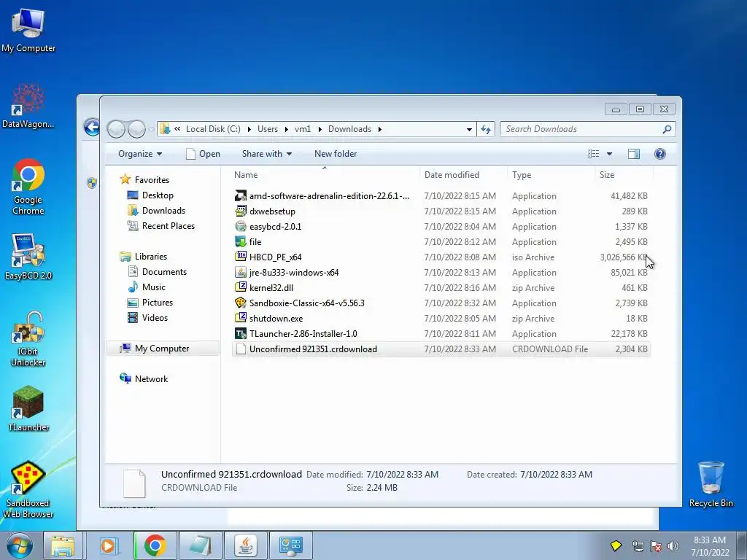The height and width of the screenshot is (560, 747).
Task: Sort by the Size column header
Action: (624, 175)
